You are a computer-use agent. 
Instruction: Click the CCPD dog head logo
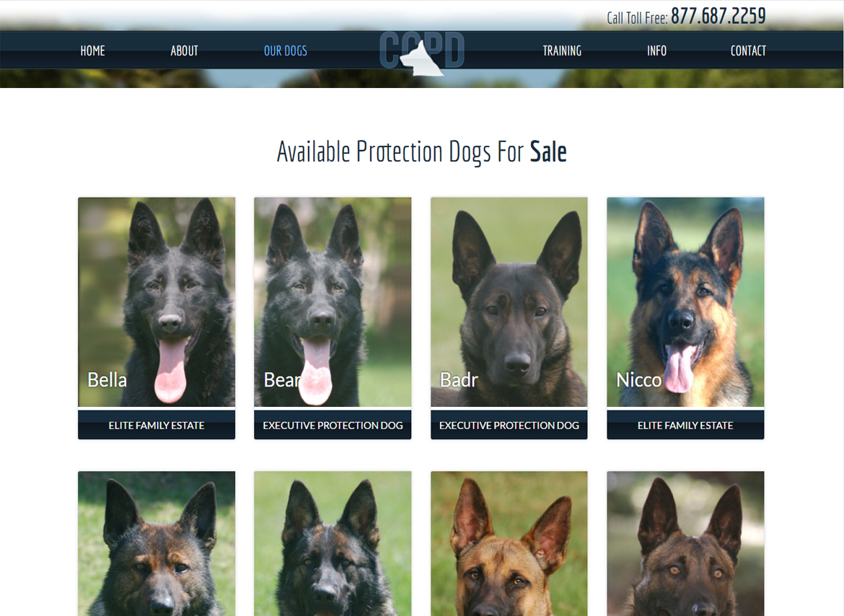point(422,53)
